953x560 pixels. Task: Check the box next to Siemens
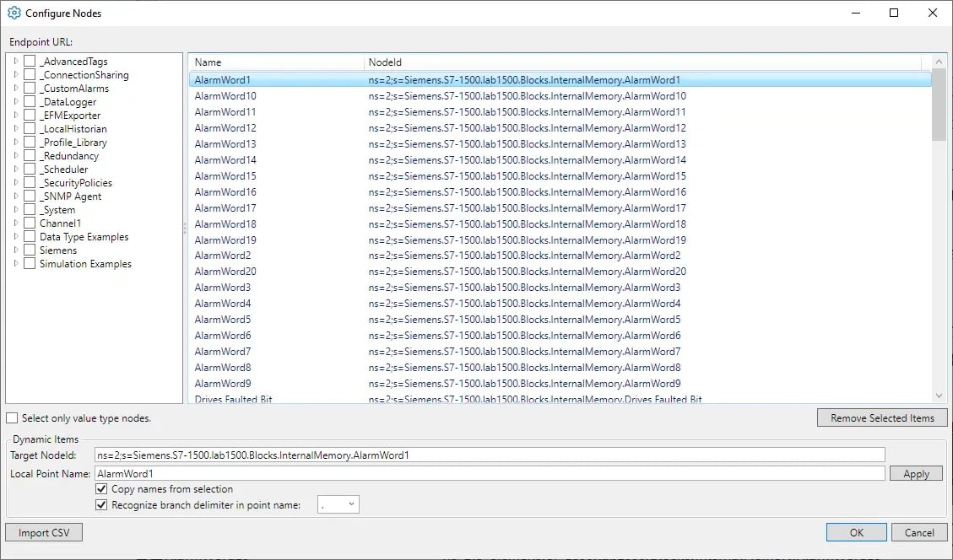pos(29,250)
